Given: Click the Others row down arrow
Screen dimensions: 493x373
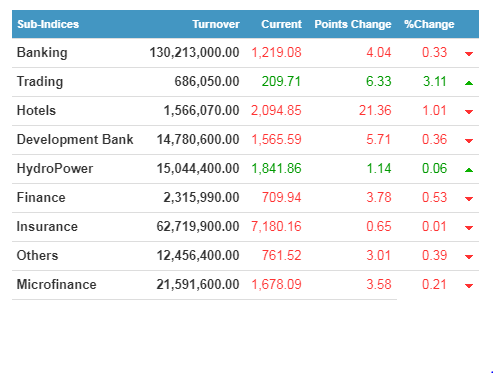Looking at the screenshot, I should (469, 257).
